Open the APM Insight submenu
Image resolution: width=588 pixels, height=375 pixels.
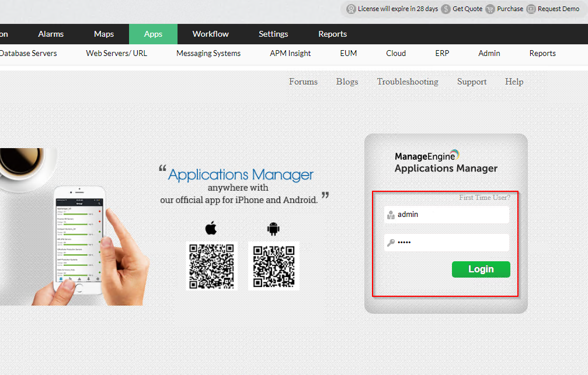click(x=290, y=54)
